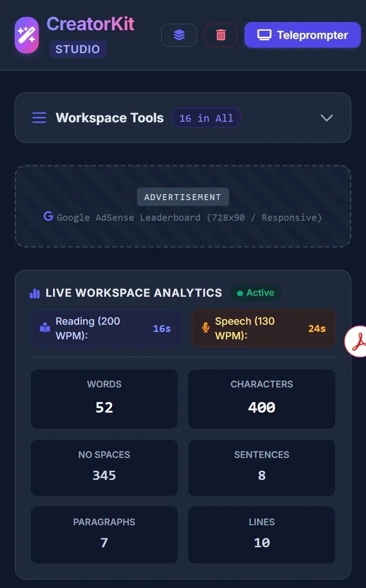
Task: Click the green Active status badge
Action: coord(256,293)
